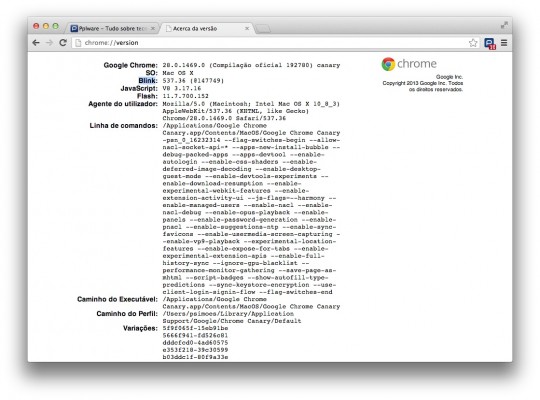Click variation 5f9f065f-15eb91be

click(x=195, y=328)
